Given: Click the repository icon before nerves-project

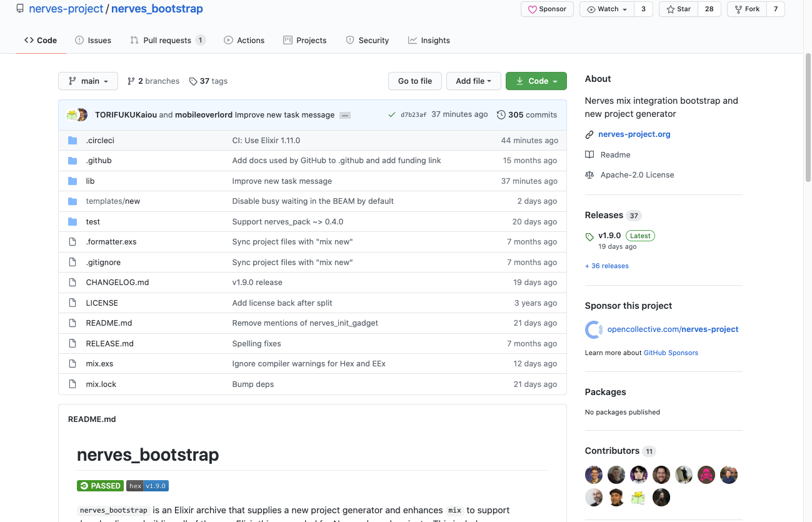Looking at the screenshot, I should click(x=20, y=9).
